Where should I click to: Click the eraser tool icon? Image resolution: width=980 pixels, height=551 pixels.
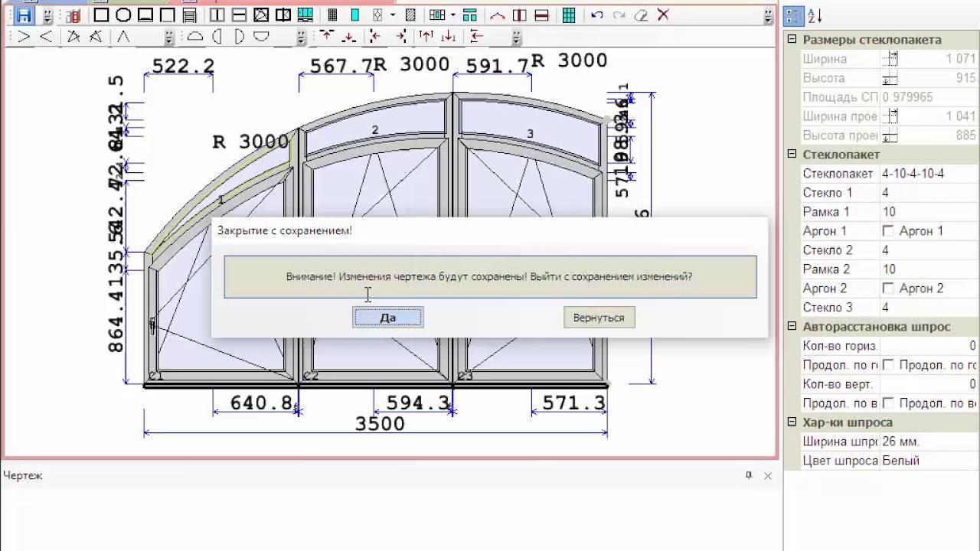[642, 15]
